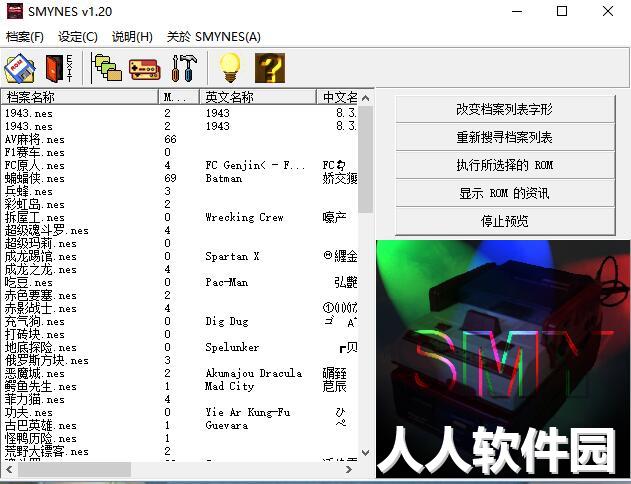Select 兵蜂.nes in the list
631x484 pixels.
29,192
